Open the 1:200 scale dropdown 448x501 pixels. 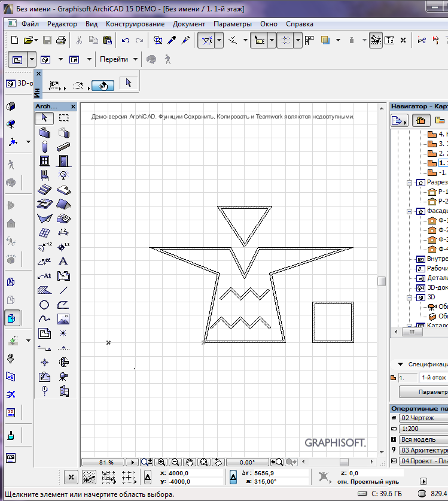point(423,429)
